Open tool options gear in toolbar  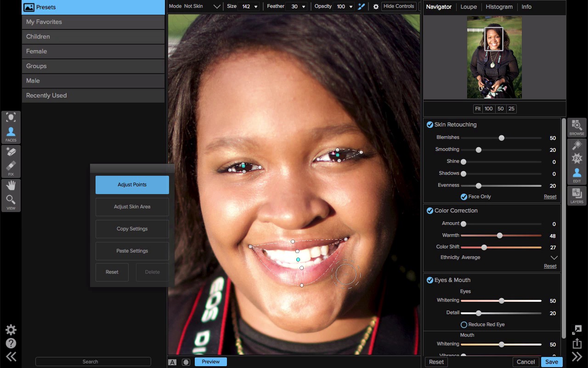pyautogui.click(x=376, y=6)
